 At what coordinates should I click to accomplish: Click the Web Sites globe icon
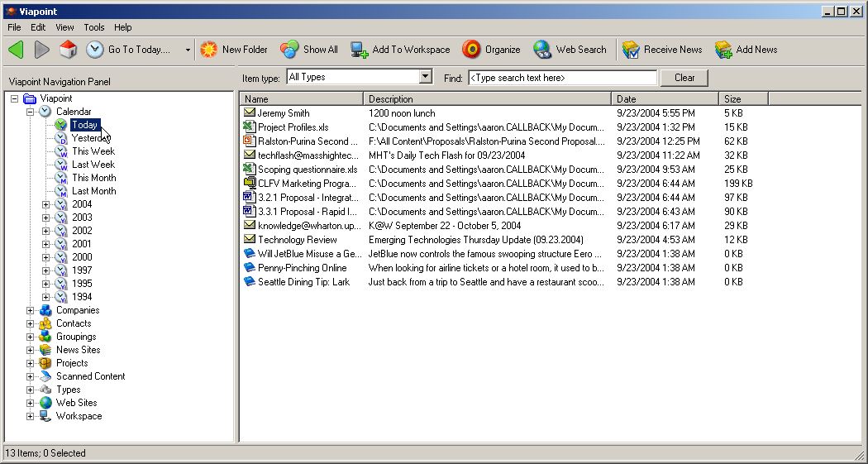click(45, 403)
